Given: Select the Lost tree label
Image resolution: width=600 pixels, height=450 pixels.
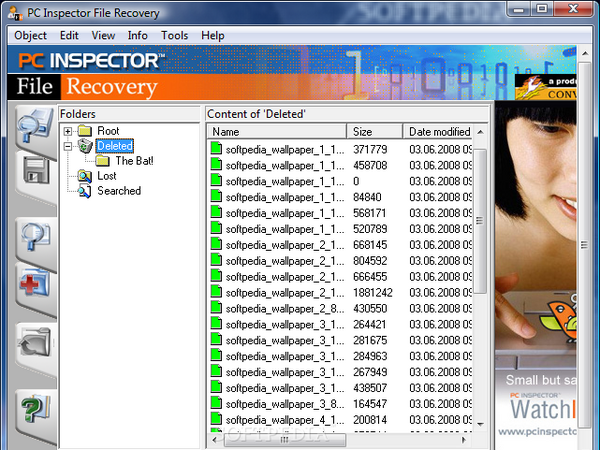Looking at the screenshot, I should coord(107,176).
